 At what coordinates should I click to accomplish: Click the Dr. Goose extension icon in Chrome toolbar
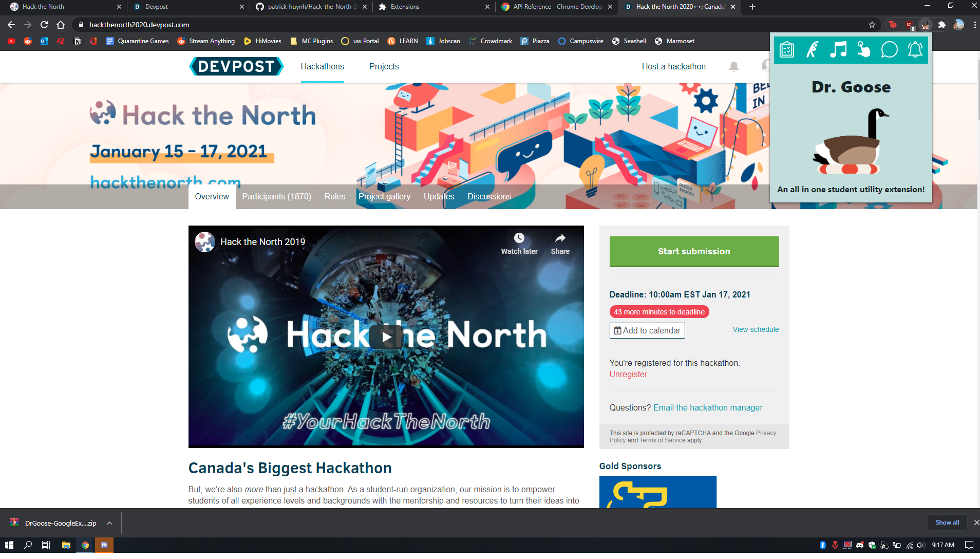click(926, 25)
